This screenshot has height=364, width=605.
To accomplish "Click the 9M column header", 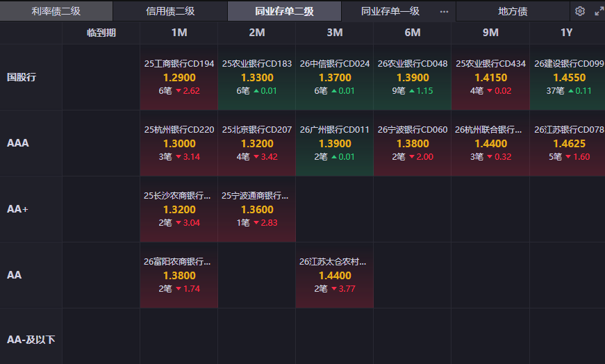I will point(490,33).
